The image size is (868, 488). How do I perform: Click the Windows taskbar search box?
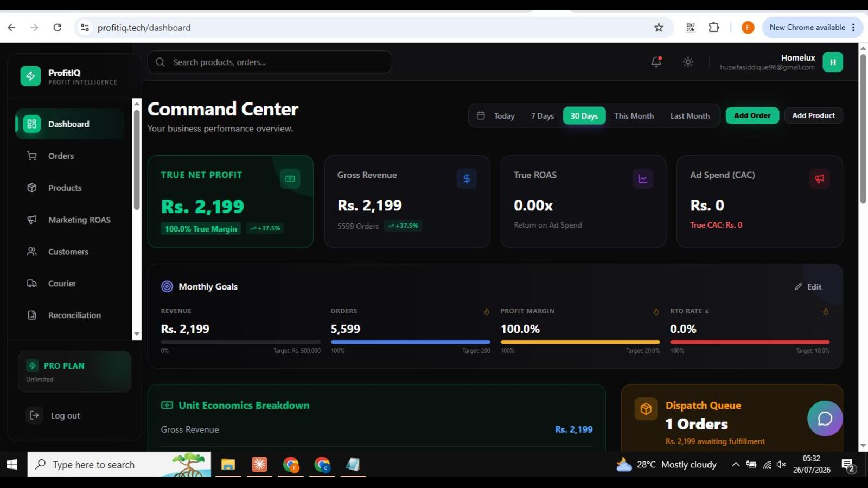pyautogui.click(x=119, y=465)
